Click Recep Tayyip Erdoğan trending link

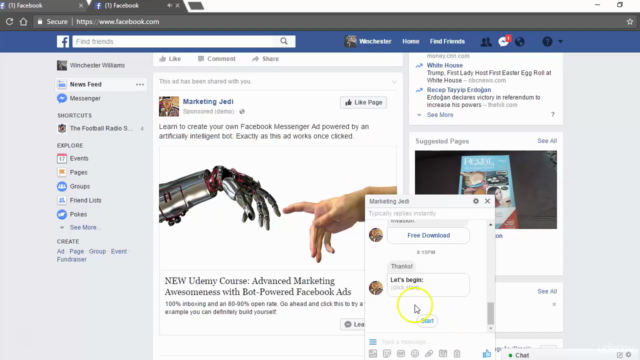pos(459,90)
